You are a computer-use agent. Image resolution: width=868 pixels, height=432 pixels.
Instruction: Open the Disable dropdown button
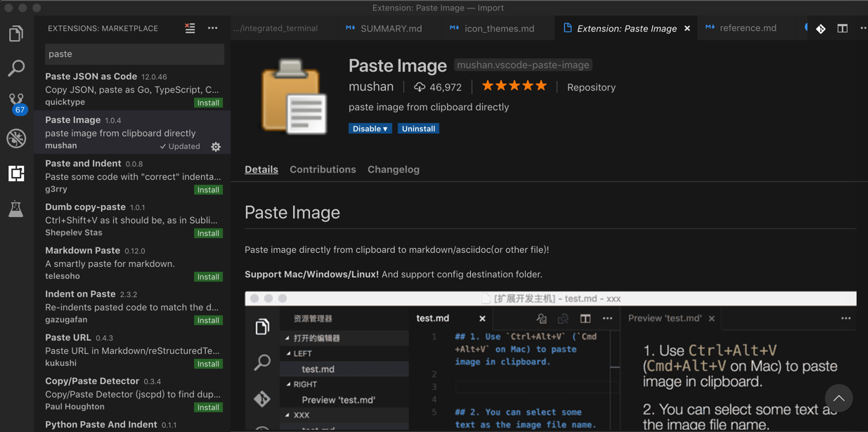[370, 129]
